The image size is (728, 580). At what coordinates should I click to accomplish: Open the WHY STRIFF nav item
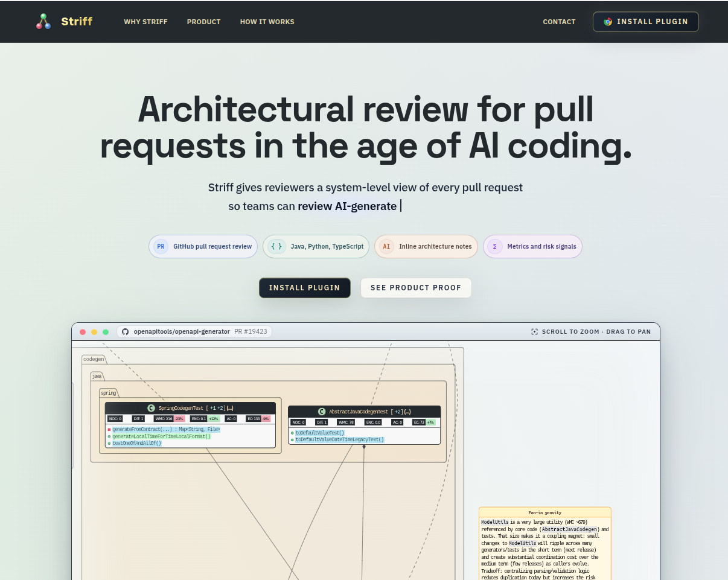click(x=145, y=22)
